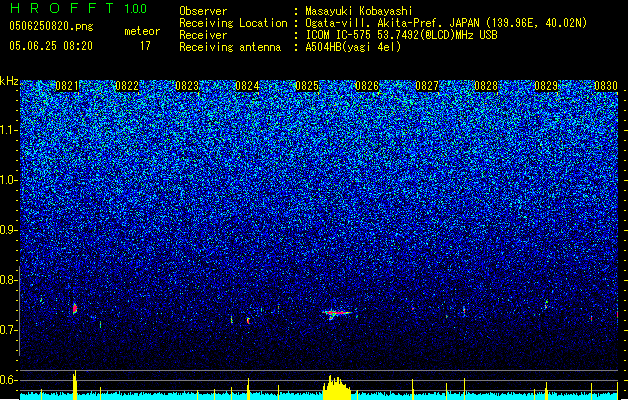Click the 'meteor' label
The height and width of the screenshot is (400, 629).
pyautogui.click(x=142, y=31)
